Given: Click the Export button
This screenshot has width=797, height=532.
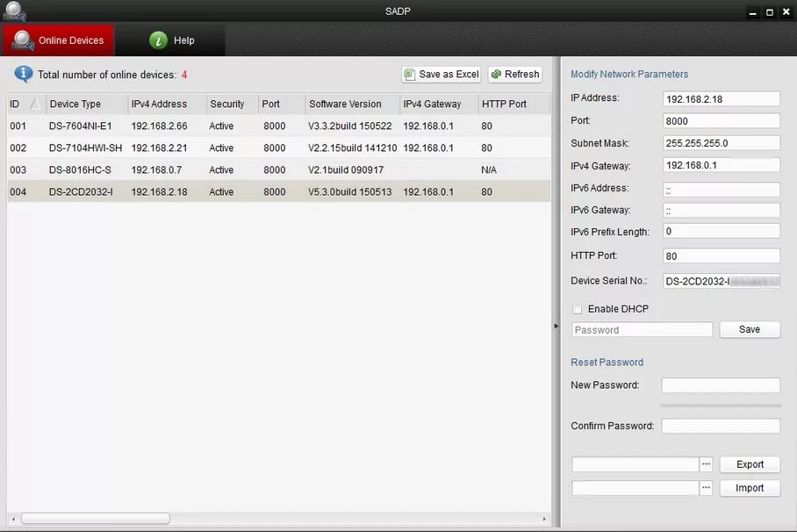Looking at the screenshot, I should point(750,464).
